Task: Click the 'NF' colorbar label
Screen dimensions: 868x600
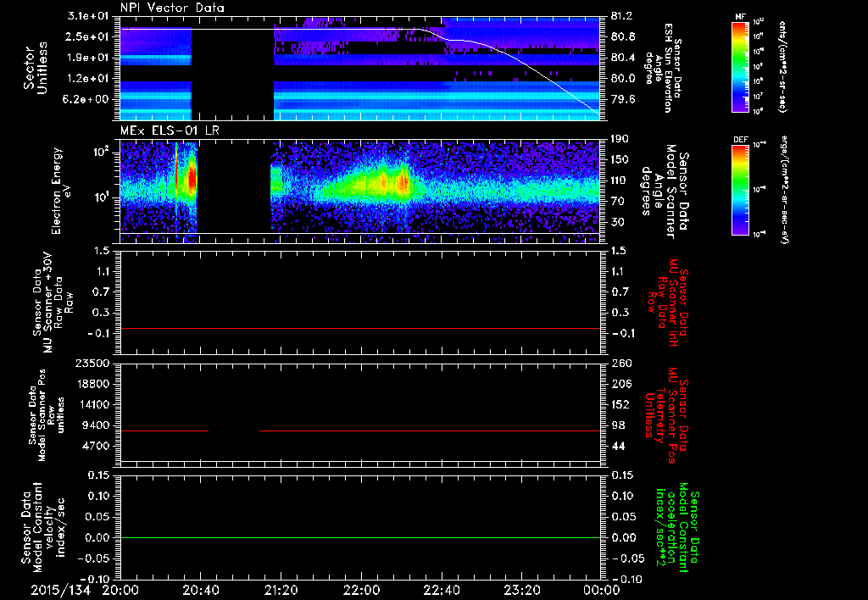Action: coord(740,17)
